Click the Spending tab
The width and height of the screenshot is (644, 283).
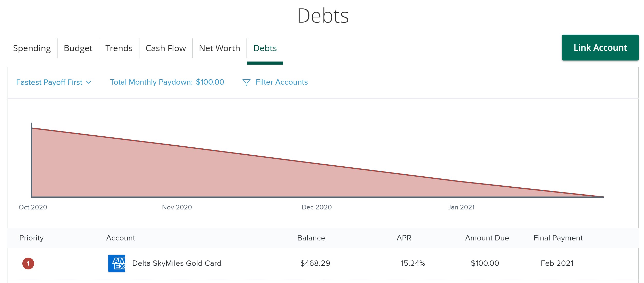32,48
